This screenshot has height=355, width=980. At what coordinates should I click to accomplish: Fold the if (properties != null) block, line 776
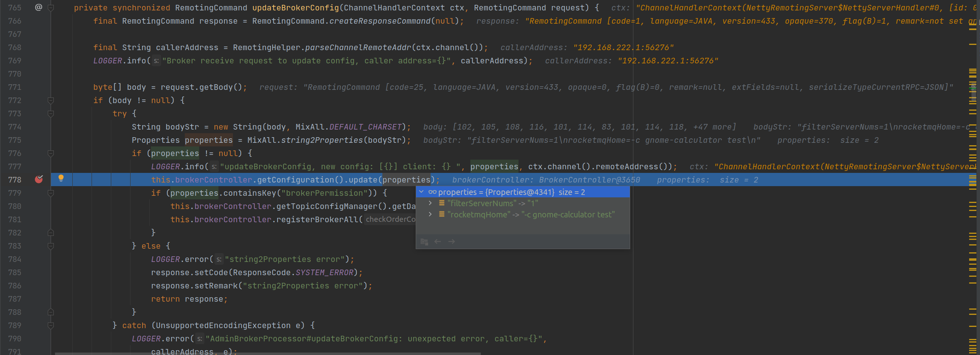51,153
